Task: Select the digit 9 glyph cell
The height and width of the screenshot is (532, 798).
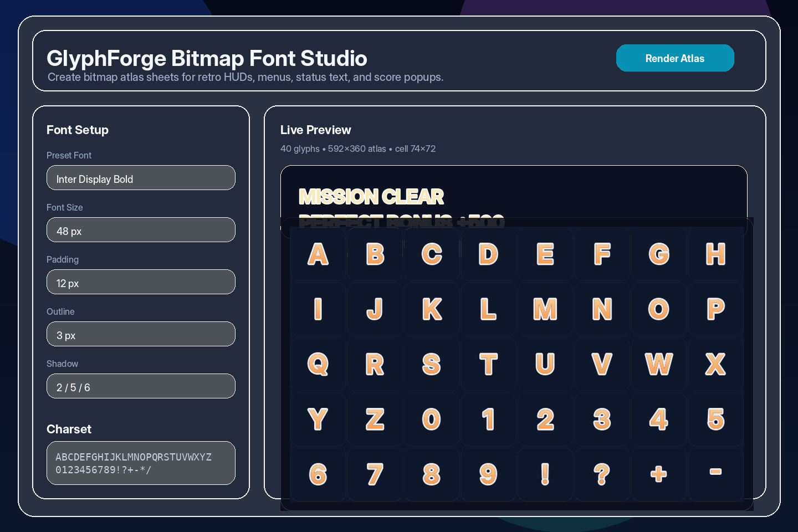Action: click(x=489, y=474)
